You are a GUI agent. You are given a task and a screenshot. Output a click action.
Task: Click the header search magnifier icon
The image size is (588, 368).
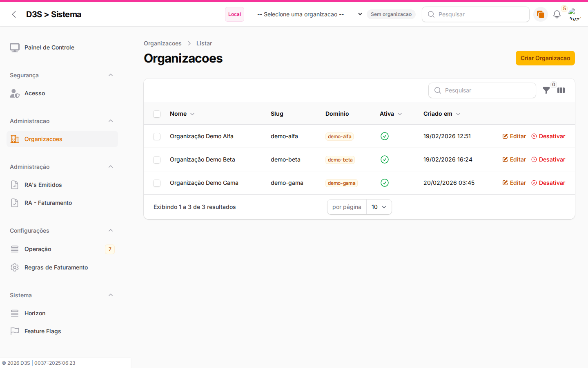pyautogui.click(x=431, y=14)
